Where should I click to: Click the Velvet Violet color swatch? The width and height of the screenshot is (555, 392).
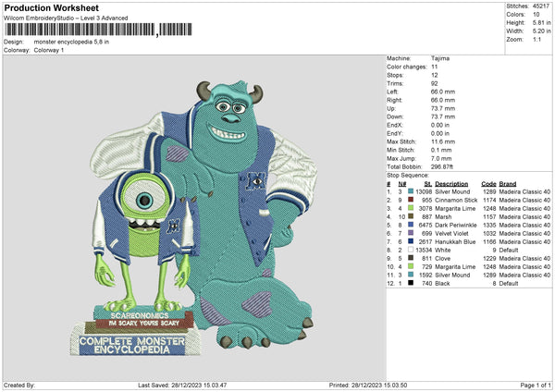(x=411, y=233)
